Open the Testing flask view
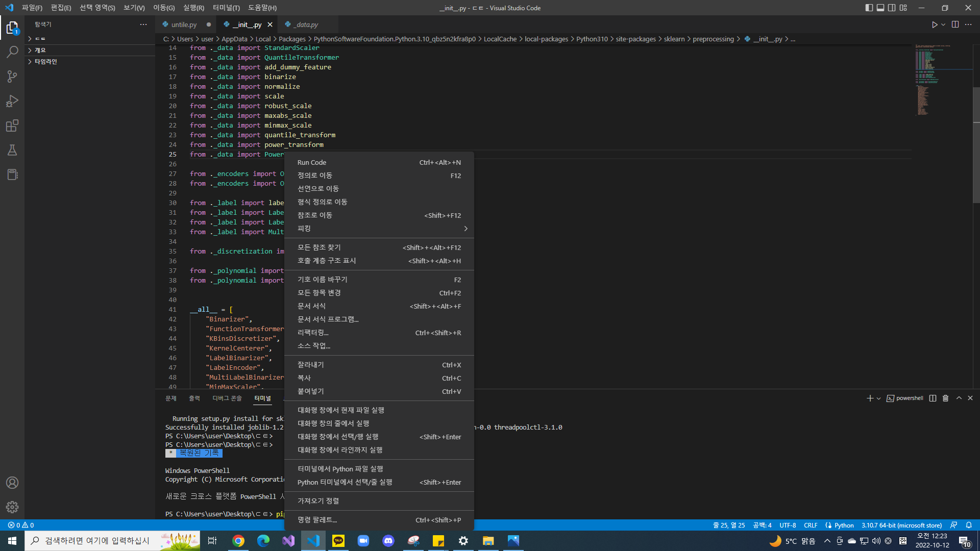This screenshot has height=551, width=980. [x=12, y=150]
